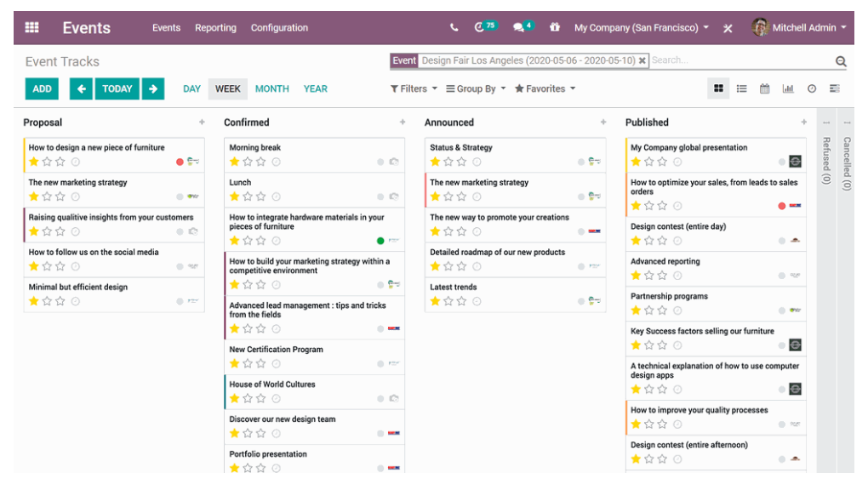Open the Reporting menu
The image size is (868, 490).
(x=215, y=27)
